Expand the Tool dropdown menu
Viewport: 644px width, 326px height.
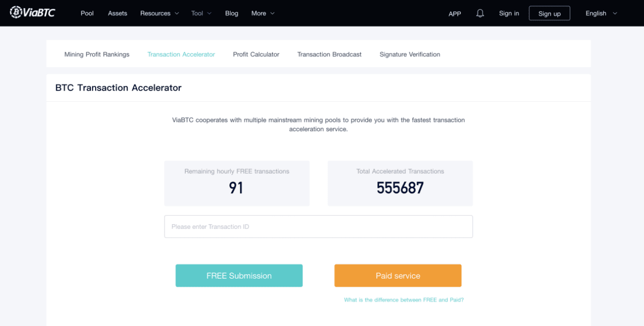[201, 13]
